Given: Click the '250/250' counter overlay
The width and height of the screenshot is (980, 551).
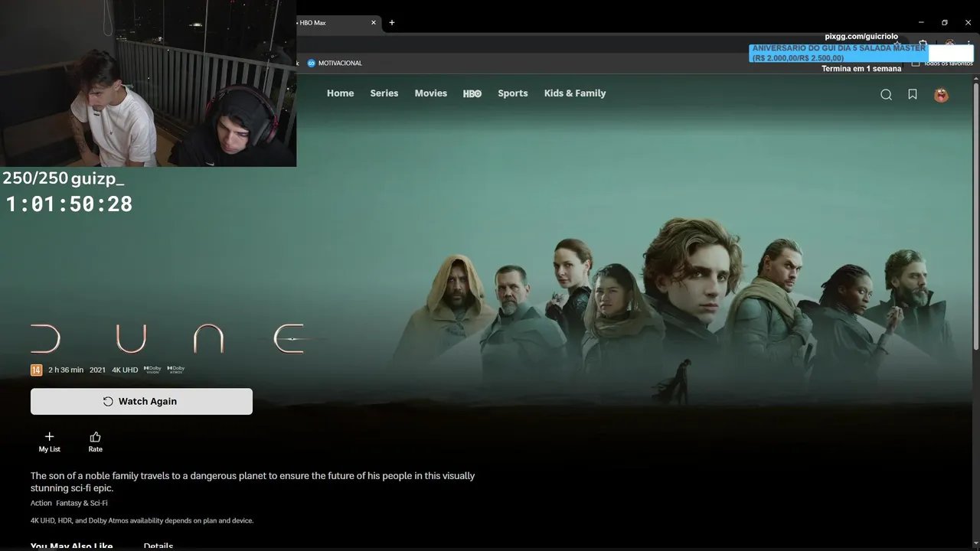Looking at the screenshot, I should pos(35,178).
